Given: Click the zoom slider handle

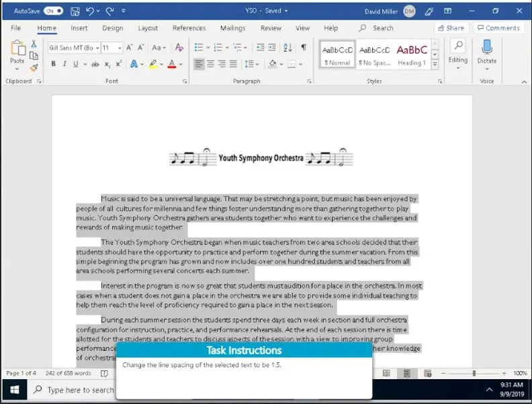Looking at the screenshot, I should (x=474, y=374).
